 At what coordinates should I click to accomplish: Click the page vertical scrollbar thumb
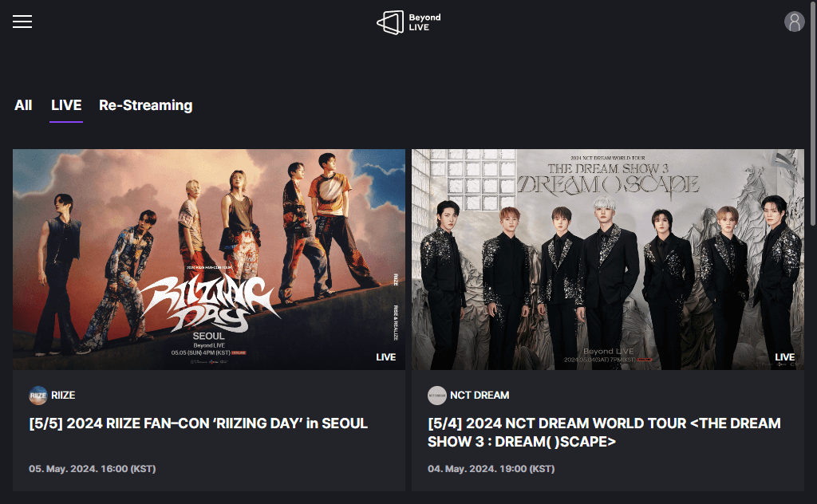(x=813, y=113)
